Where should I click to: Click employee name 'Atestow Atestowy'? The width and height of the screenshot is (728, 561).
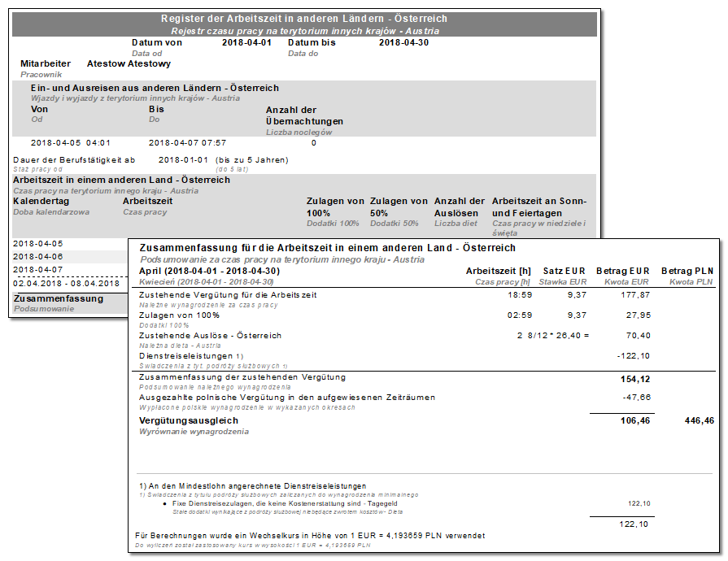coord(129,63)
